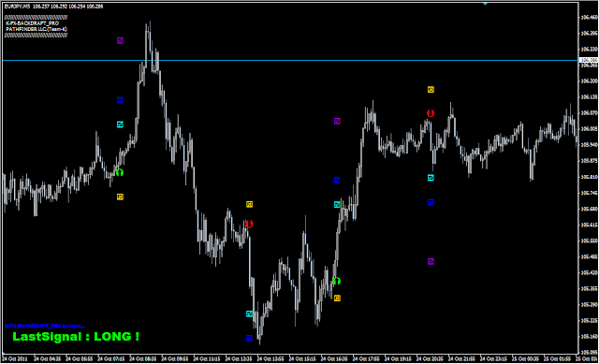The width and height of the screenshot is (599, 364).
Task: Click the green long arrow near 07:15
Action: 120,172
